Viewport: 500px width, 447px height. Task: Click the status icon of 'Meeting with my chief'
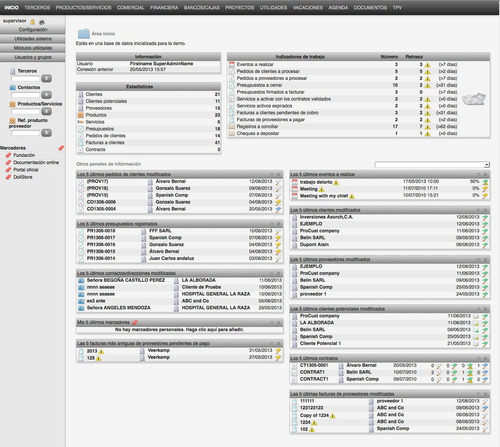[x=485, y=196]
